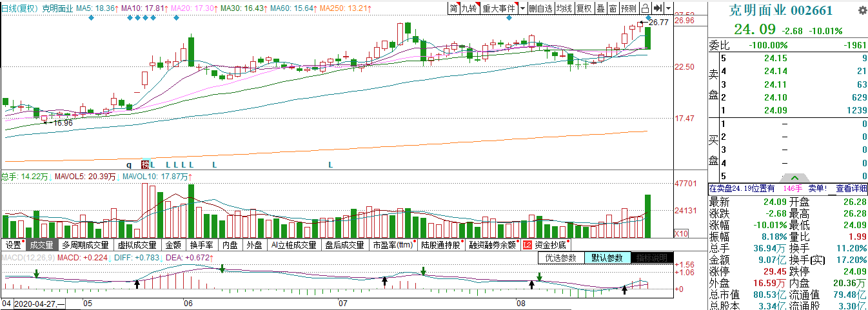Select the 成交量 indicator tab
This screenshot has width=868, height=310.
click(x=41, y=245)
